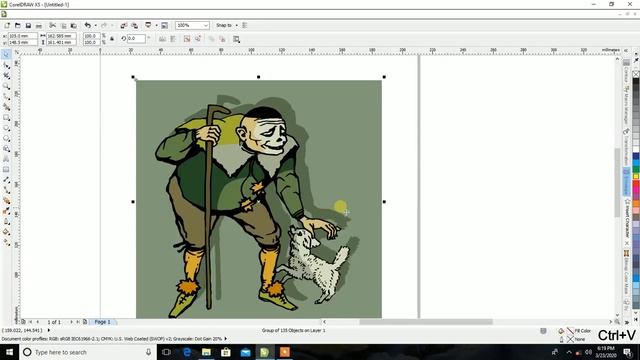Expand the color profiles status arrow
Screen dimensions: 640x360
[225, 338]
